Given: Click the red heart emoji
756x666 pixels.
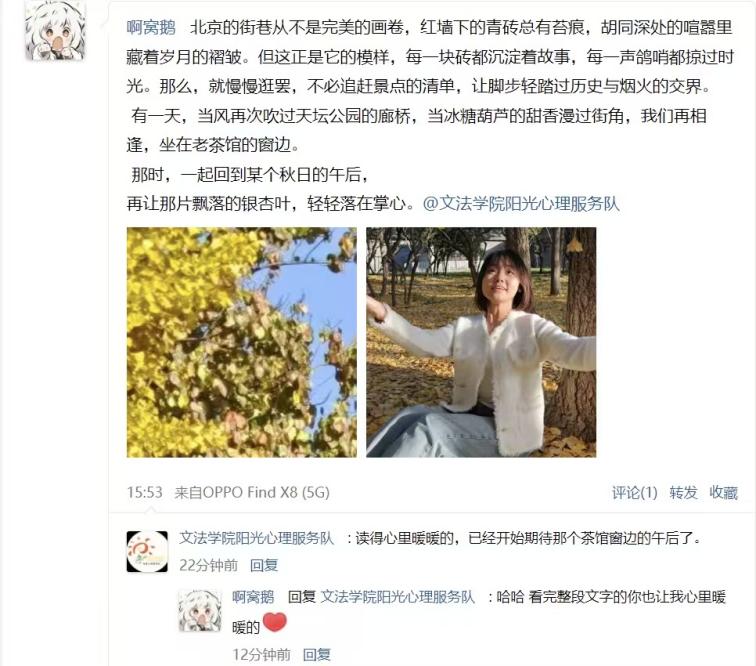Looking at the screenshot, I should coord(275,622).
